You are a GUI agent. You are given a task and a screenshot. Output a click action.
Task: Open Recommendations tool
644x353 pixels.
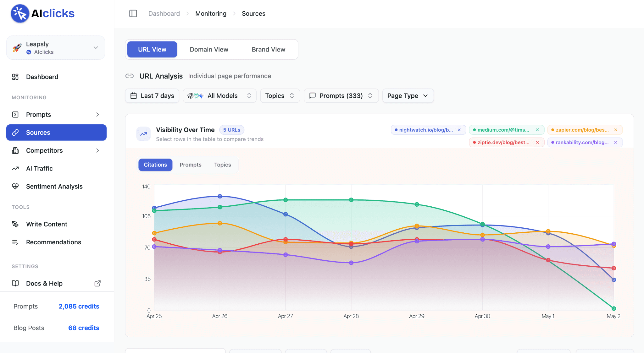[x=56, y=242]
